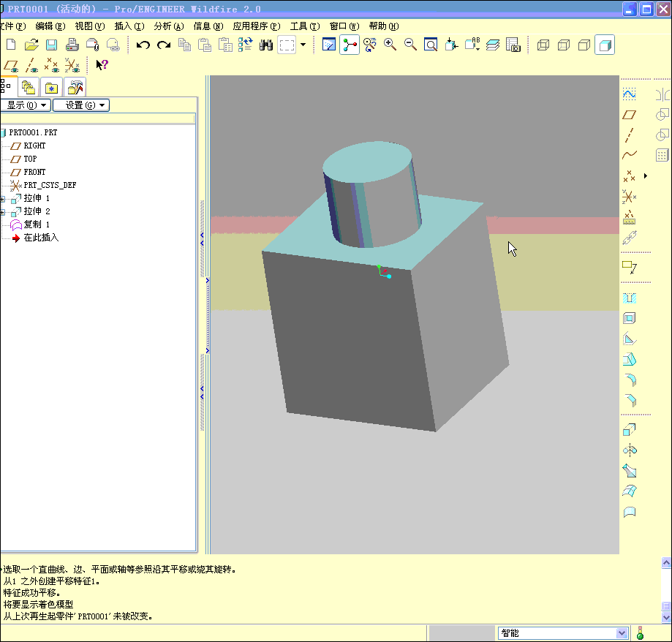Select the Datum Axis tool in the right toolbar
Viewport: 672px width, 642px height.
(x=629, y=135)
